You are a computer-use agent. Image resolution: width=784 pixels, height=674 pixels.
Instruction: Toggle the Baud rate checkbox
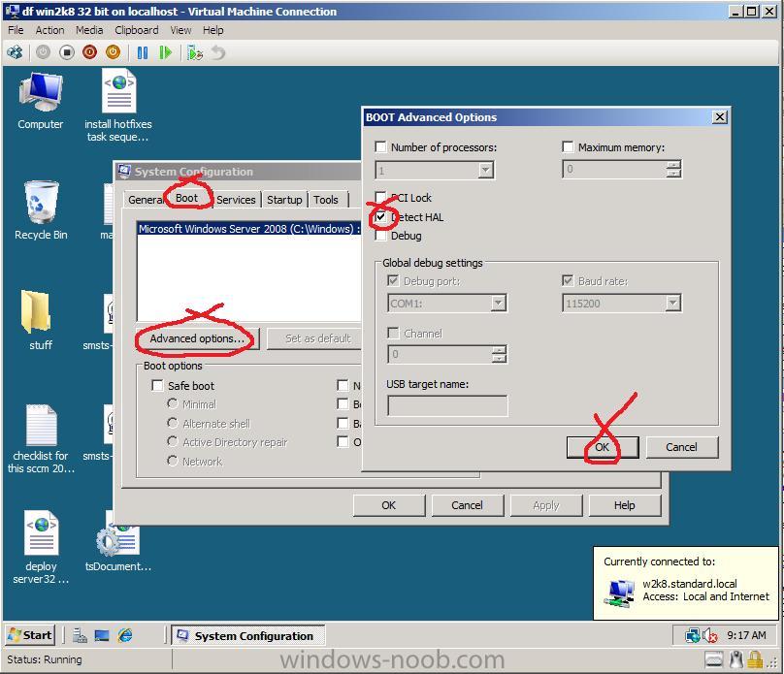tap(568, 281)
